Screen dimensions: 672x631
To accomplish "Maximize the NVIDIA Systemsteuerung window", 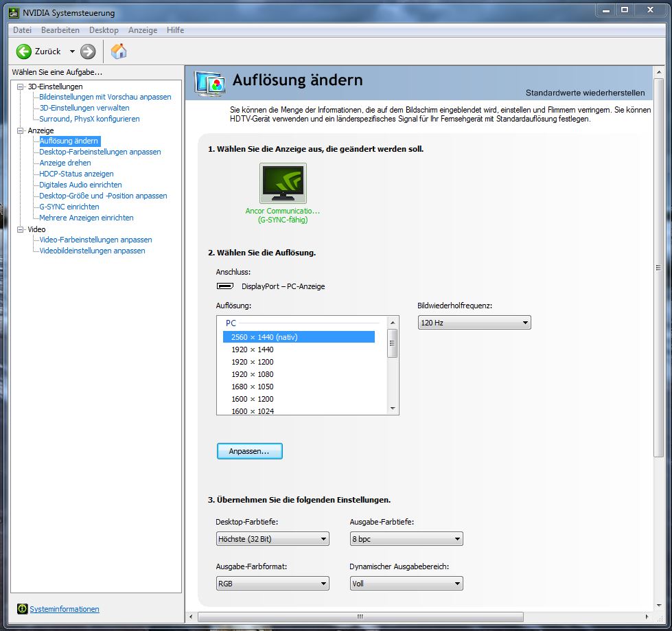I will click(625, 10).
